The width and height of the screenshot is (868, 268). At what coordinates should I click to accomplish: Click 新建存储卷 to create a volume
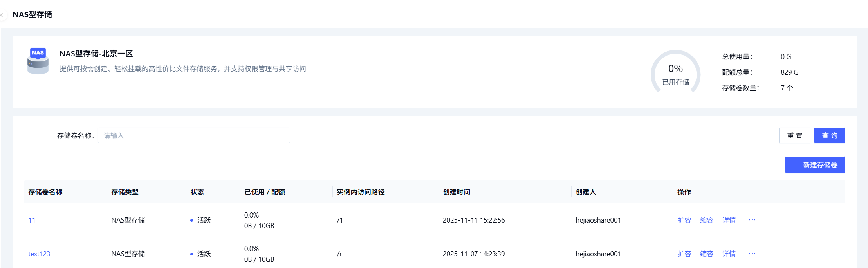[815, 165]
